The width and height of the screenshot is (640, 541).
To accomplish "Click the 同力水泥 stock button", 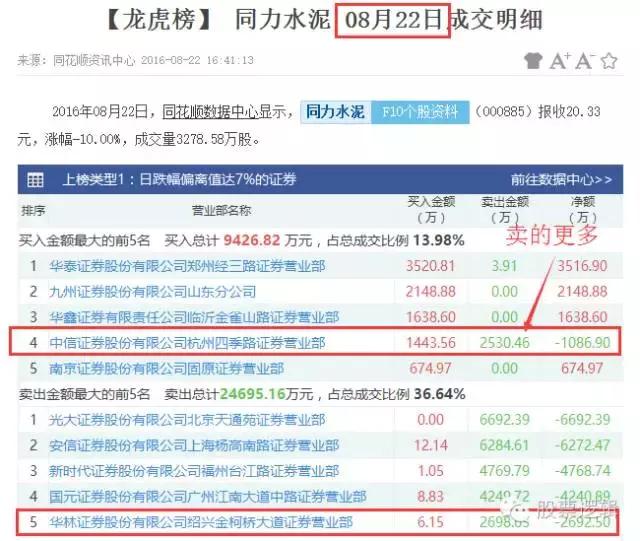I will pos(336,112).
